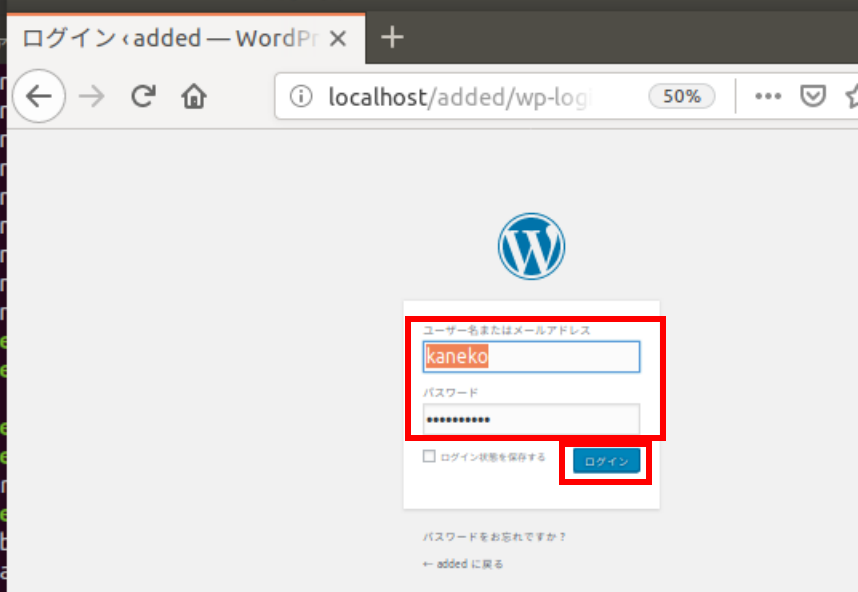
Task: Click the WordPress logo
Action: coord(531,246)
